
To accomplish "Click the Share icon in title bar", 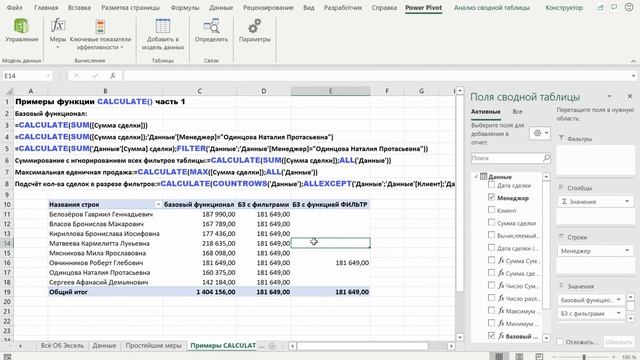I will (x=601, y=7).
